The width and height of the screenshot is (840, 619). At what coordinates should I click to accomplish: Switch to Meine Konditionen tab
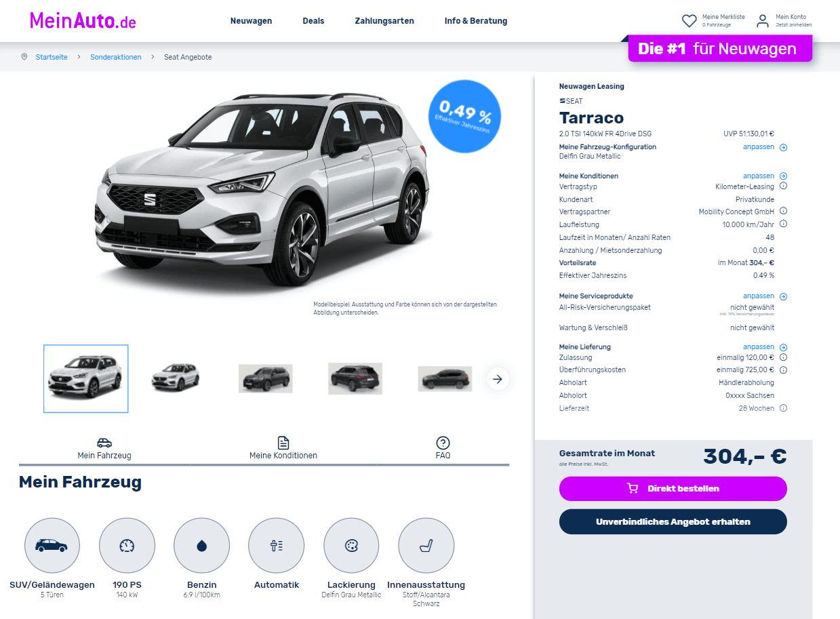point(283,449)
